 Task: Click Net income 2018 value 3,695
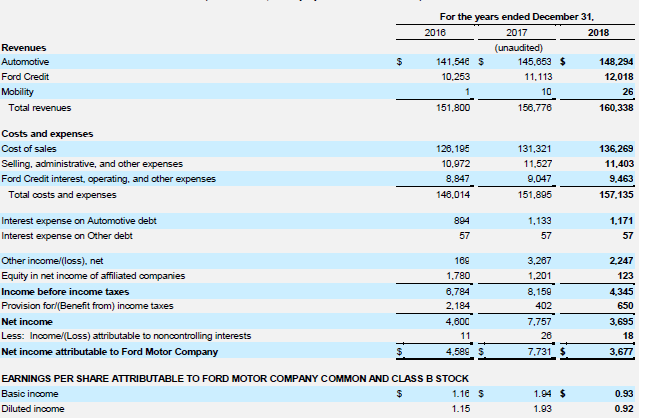click(x=621, y=322)
